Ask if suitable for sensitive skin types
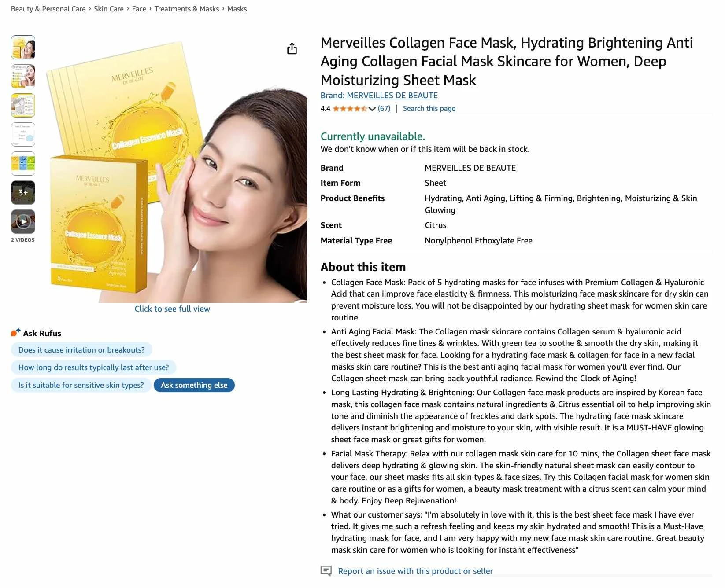The width and height of the screenshot is (725, 588). pos(81,385)
